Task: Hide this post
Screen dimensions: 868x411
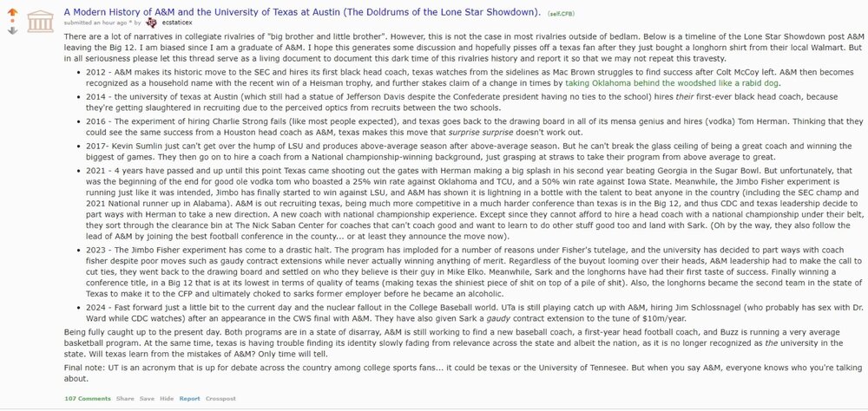Action: point(168,399)
